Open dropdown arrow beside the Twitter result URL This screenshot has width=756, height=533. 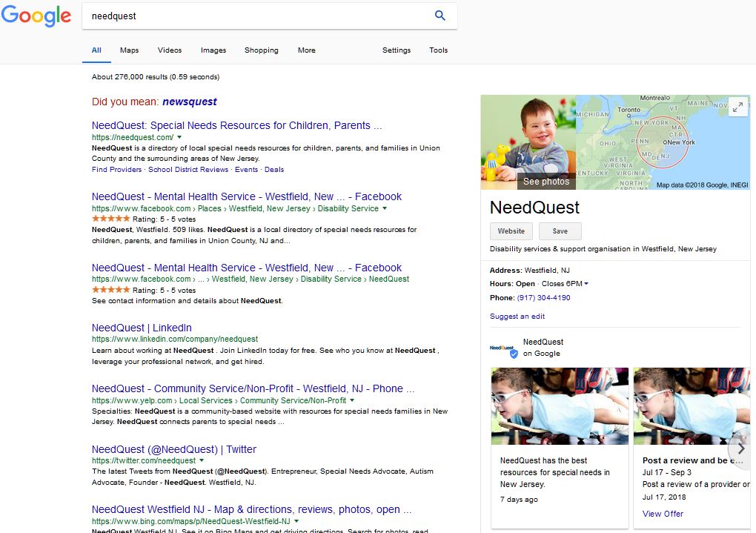coord(202,460)
